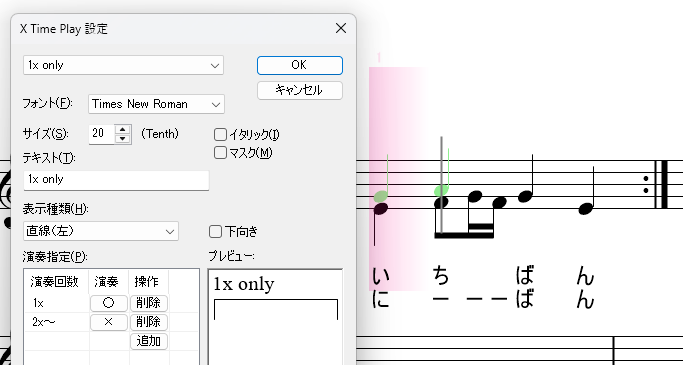The width and height of the screenshot is (683, 365).
Task: Click the キャンセル button
Action: point(300,91)
